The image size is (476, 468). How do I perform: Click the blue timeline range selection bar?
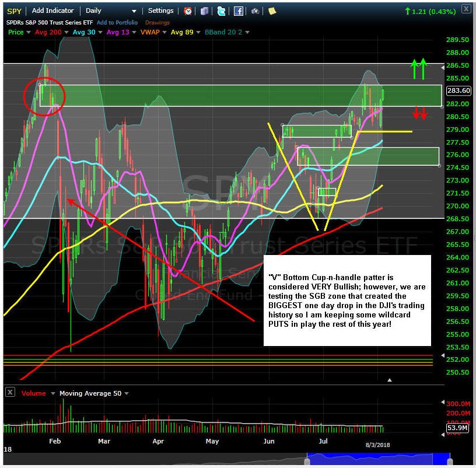(378, 459)
